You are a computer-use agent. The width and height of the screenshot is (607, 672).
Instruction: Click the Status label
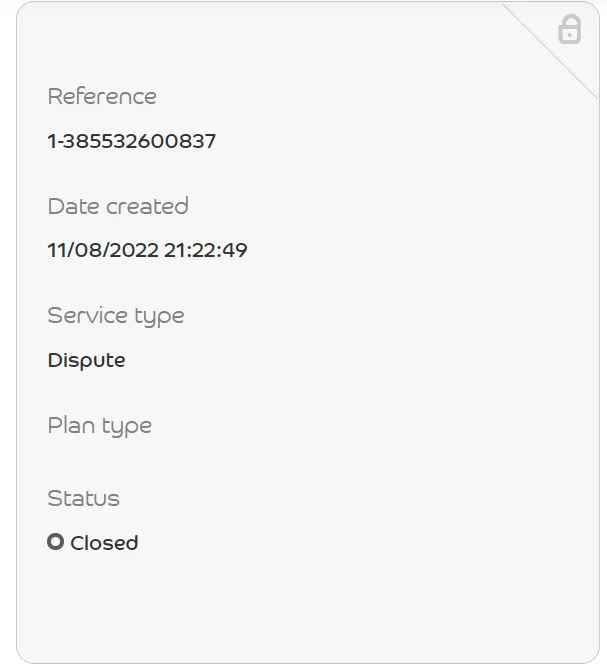(x=83, y=498)
